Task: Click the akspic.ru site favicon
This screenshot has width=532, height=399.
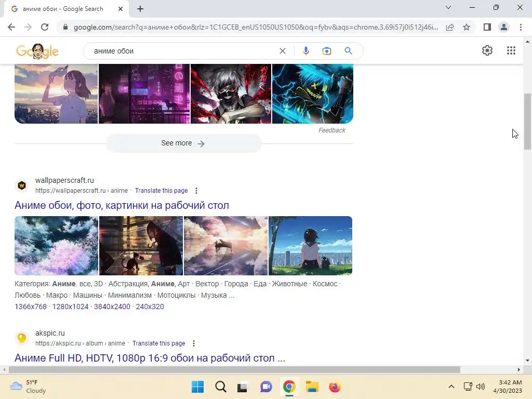Action: tap(22, 338)
